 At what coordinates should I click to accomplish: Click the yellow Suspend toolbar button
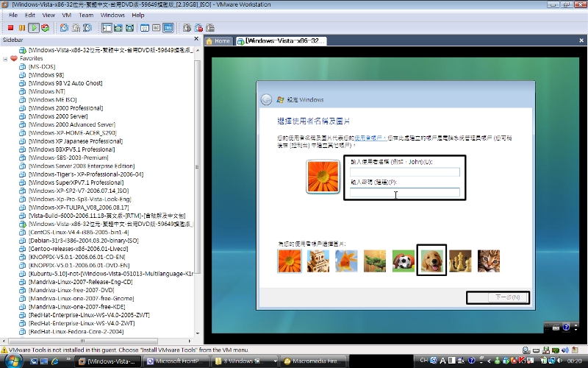tap(22, 28)
